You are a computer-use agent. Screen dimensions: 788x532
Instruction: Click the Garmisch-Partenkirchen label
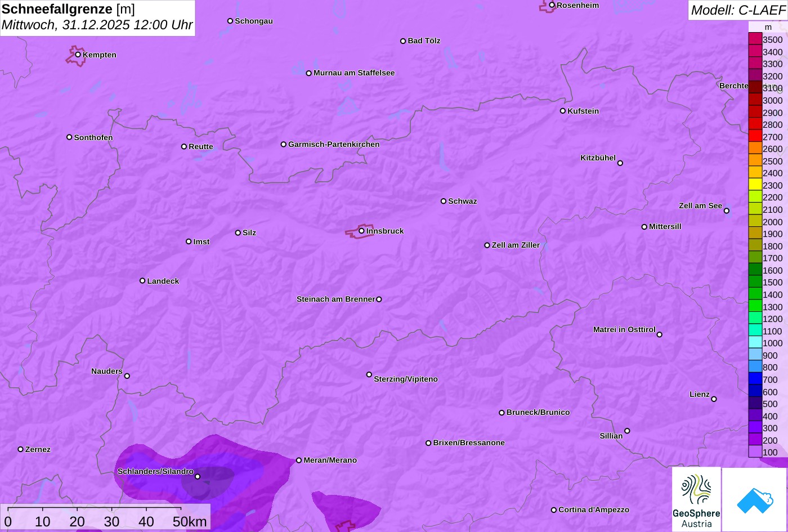point(334,145)
